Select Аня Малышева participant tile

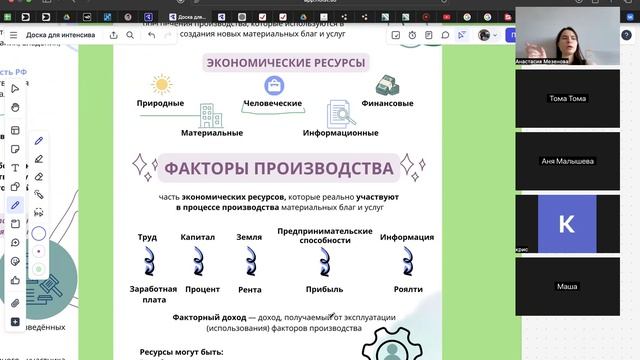(567, 161)
